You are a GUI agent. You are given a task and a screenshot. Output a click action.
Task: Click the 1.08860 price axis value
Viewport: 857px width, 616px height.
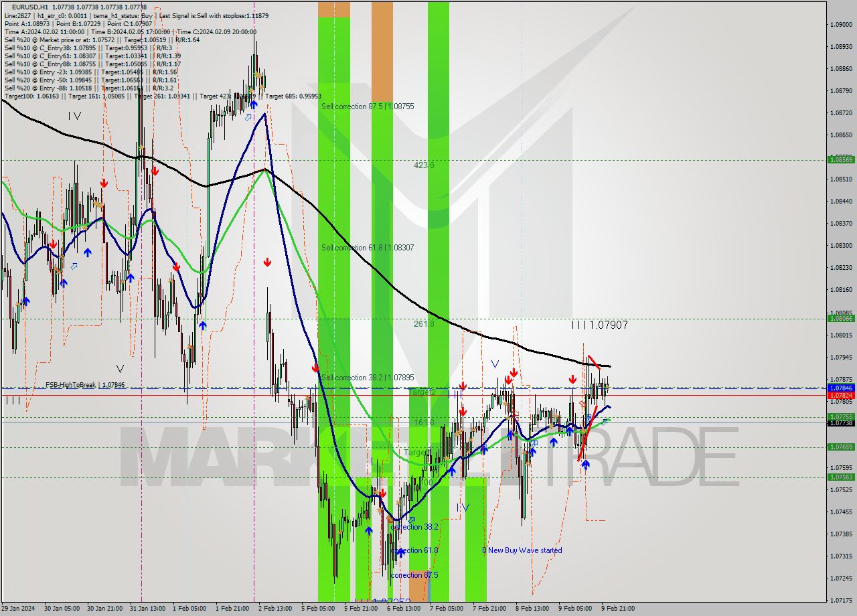click(x=841, y=69)
